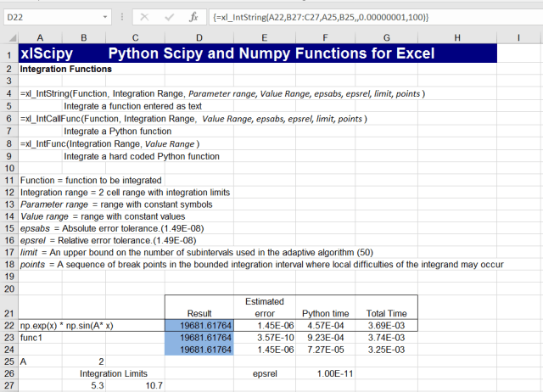Click the Select All corner triangle

click(8, 37)
